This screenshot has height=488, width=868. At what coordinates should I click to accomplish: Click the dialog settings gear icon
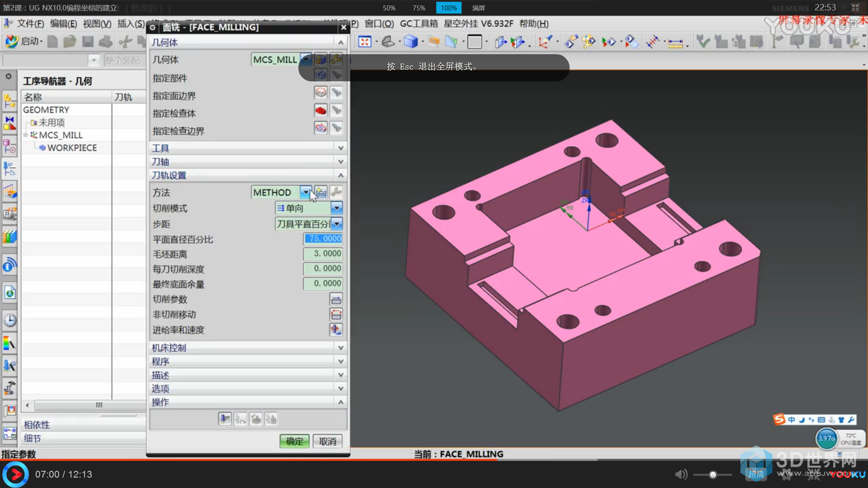pyautogui.click(x=152, y=28)
